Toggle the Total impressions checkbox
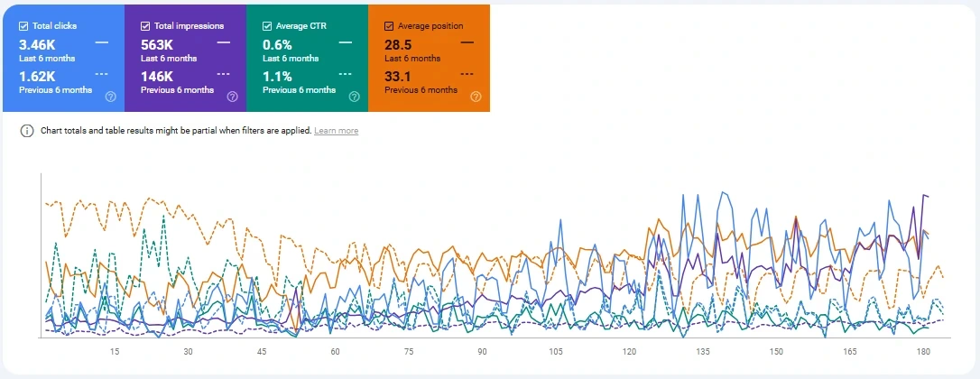This screenshot has width=980, height=379. point(145,26)
